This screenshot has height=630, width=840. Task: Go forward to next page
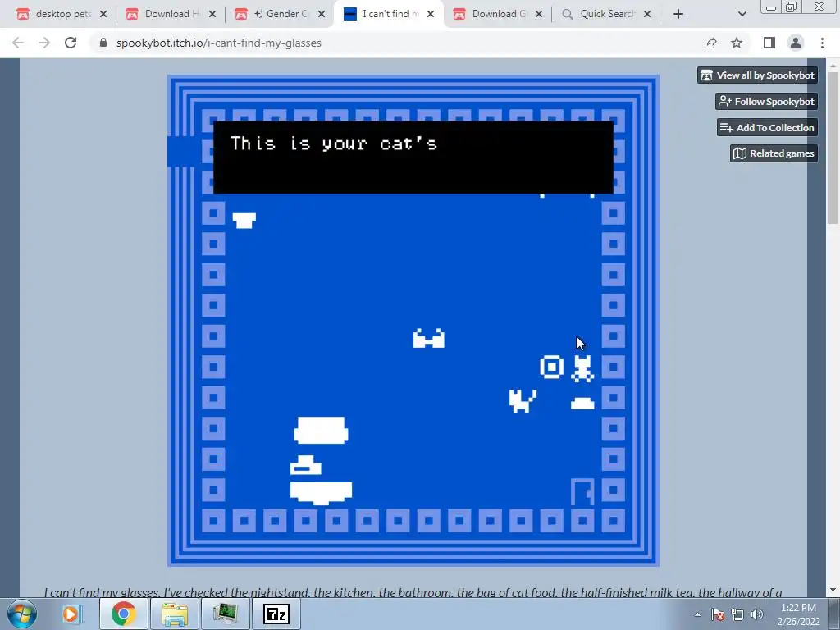point(44,43)
